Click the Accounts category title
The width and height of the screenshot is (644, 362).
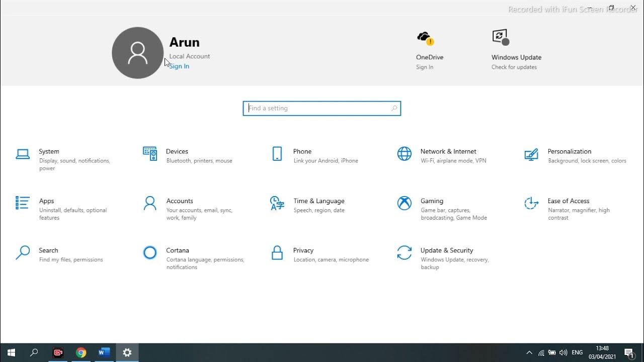[180, 201]
